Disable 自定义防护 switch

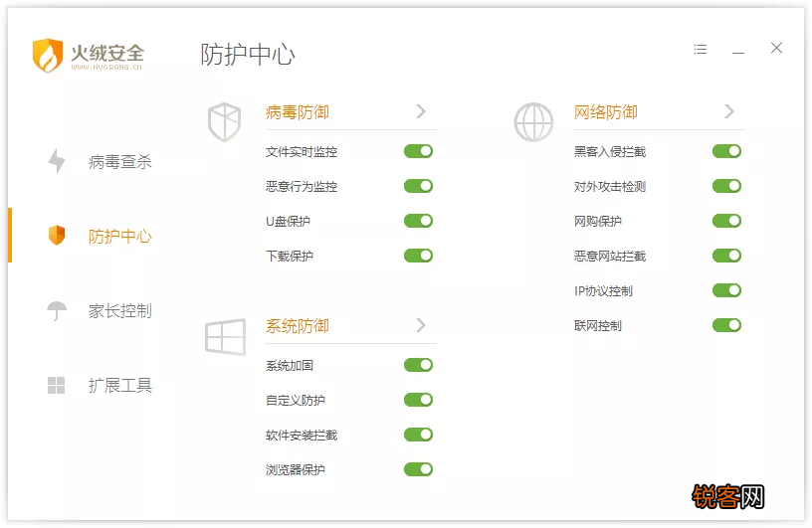(x=418, y=400)
